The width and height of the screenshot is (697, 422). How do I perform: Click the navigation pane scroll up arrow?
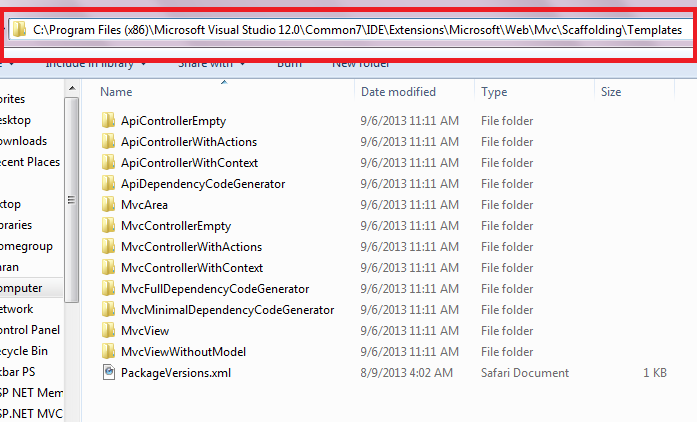click(x=72, y=88)
